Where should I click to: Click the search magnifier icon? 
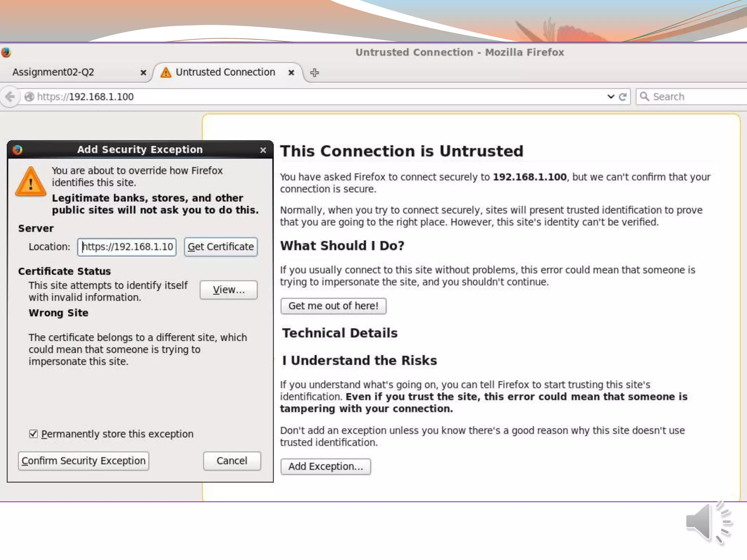click(x=645, y=96)
